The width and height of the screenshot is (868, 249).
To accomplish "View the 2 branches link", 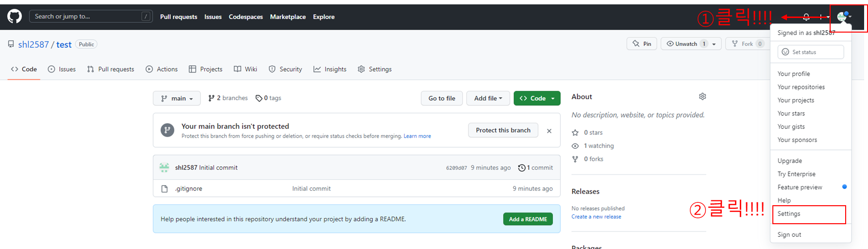I will (228, 98).
